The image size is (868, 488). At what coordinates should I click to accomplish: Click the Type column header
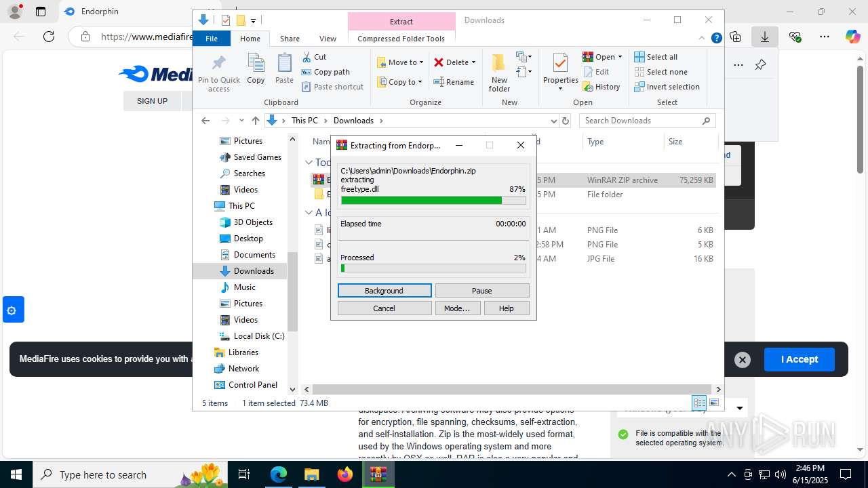[623, 142]
